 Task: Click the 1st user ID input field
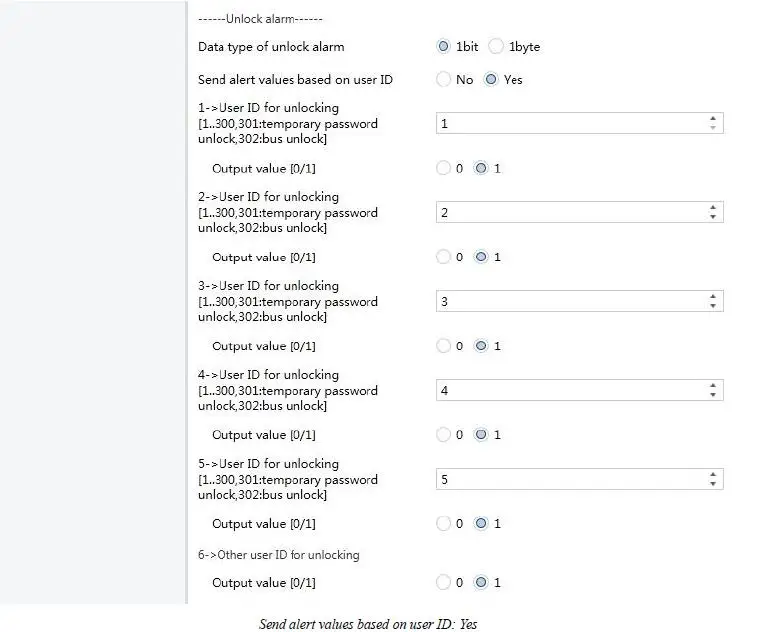[570, 123]
